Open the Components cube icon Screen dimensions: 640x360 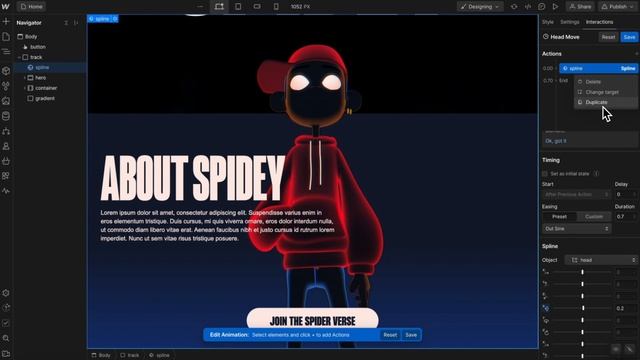pos(6,71)
